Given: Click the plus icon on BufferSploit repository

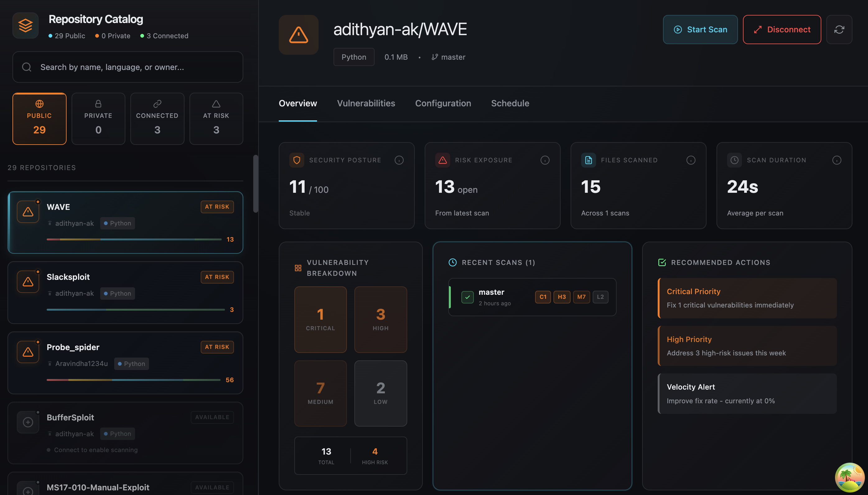Looking at the screenshot, I should point(28,422).
